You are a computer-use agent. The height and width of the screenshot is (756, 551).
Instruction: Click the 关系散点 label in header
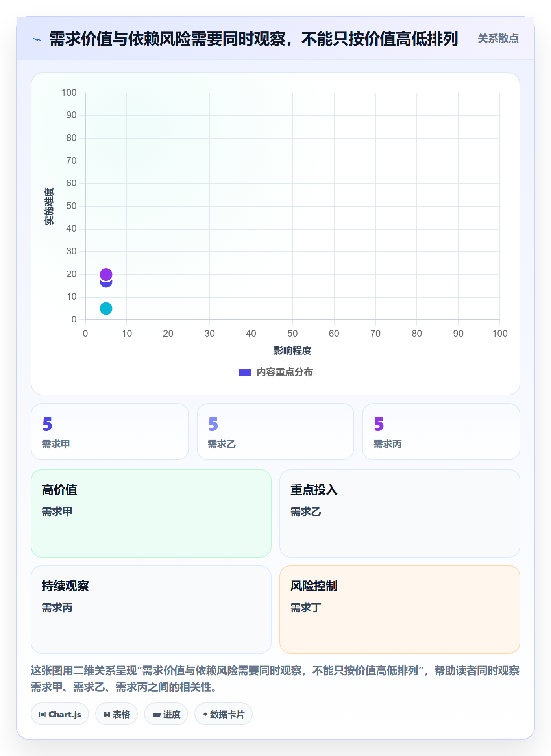[498, 39]
